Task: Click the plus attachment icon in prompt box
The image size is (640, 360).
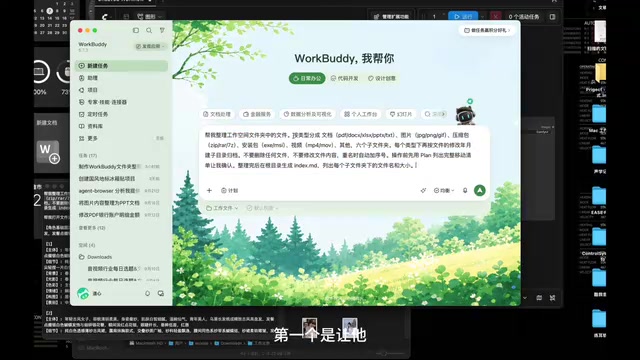Action: [209, 191]
